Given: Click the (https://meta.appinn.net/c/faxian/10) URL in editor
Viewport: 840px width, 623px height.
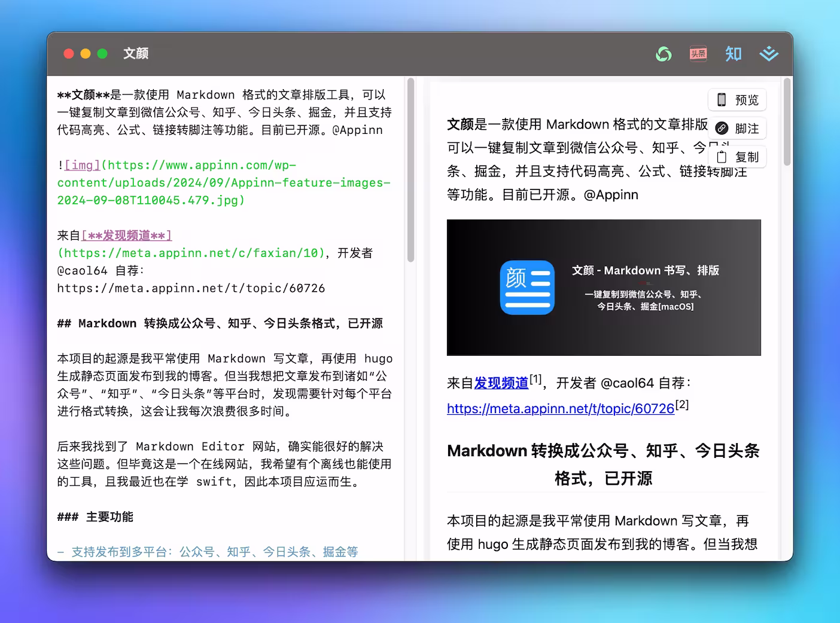Looking at the screenshot, I should click(191, 253).
